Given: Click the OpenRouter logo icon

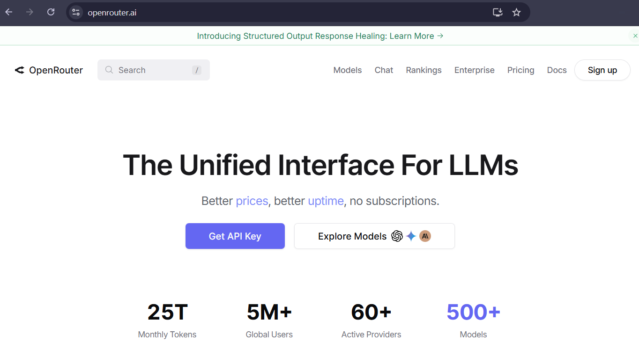Looking at the screenshot, I should pos(19,70).
